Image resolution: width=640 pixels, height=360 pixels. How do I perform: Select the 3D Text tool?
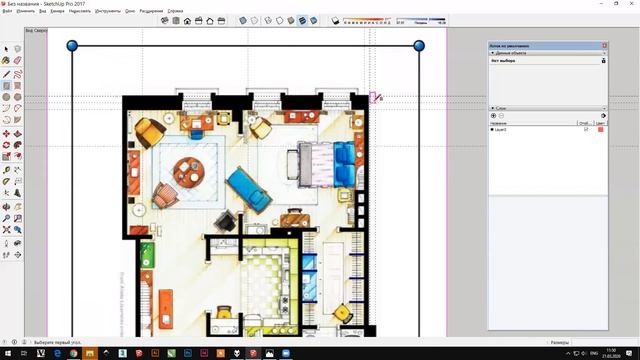(18, 193)
